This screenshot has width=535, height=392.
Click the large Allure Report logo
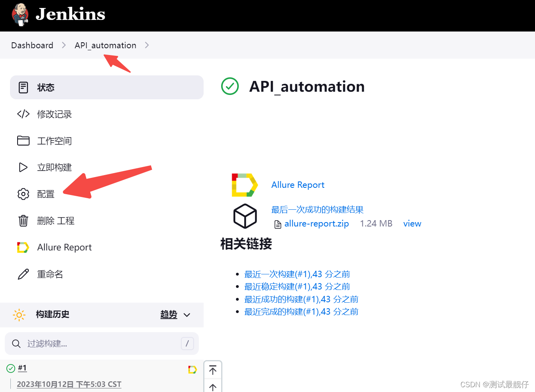pos(245,185)
